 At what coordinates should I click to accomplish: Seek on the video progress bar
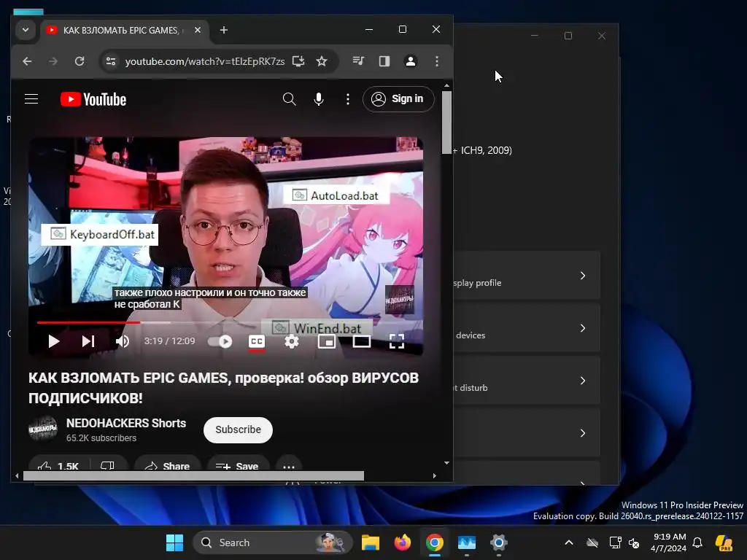[x=225, y=322]
